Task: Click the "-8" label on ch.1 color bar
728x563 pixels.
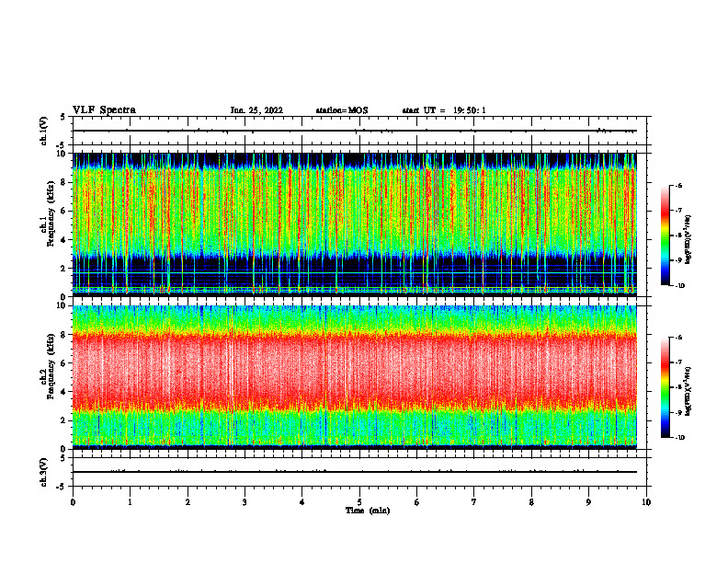Action: pos(678,236)
